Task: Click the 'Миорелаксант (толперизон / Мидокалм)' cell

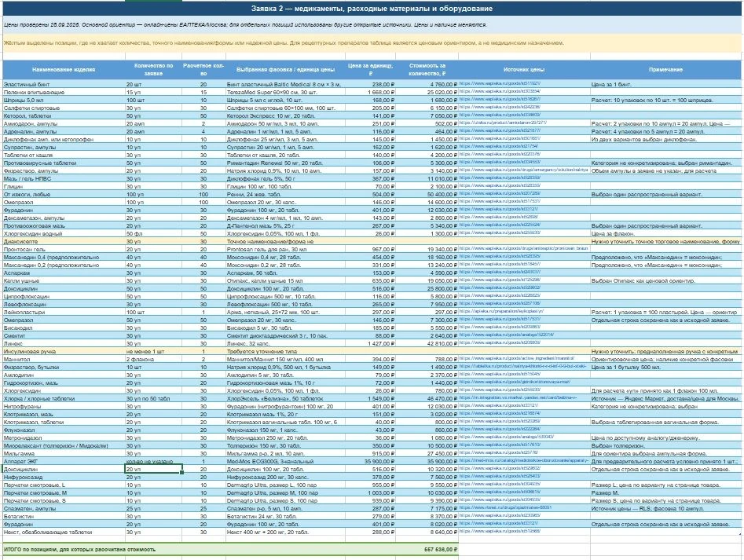Action: click(x=64, y=446)
